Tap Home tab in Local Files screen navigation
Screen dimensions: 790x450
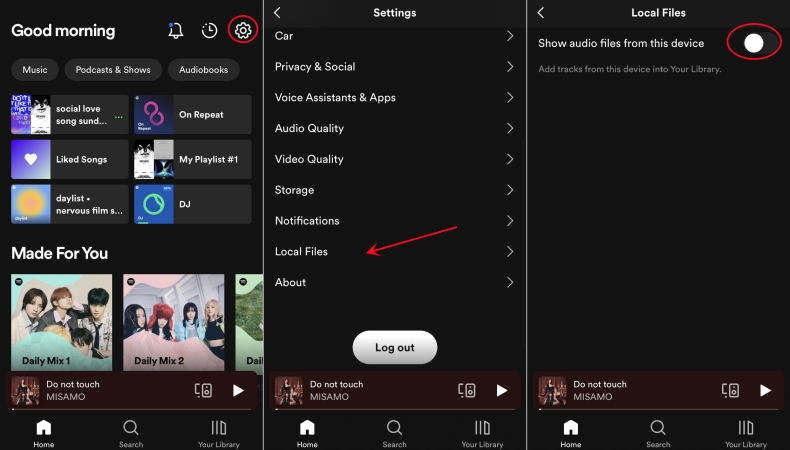[571, 434]
